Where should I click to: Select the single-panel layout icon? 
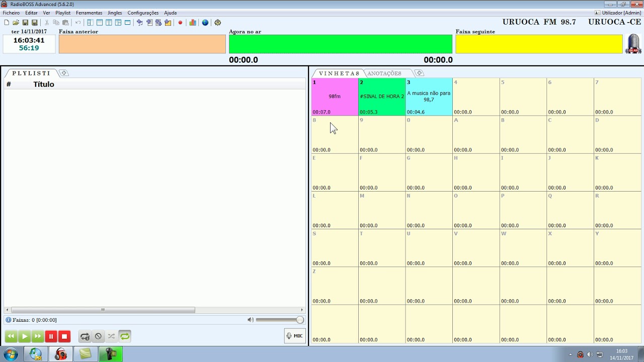tap(128, 23)
